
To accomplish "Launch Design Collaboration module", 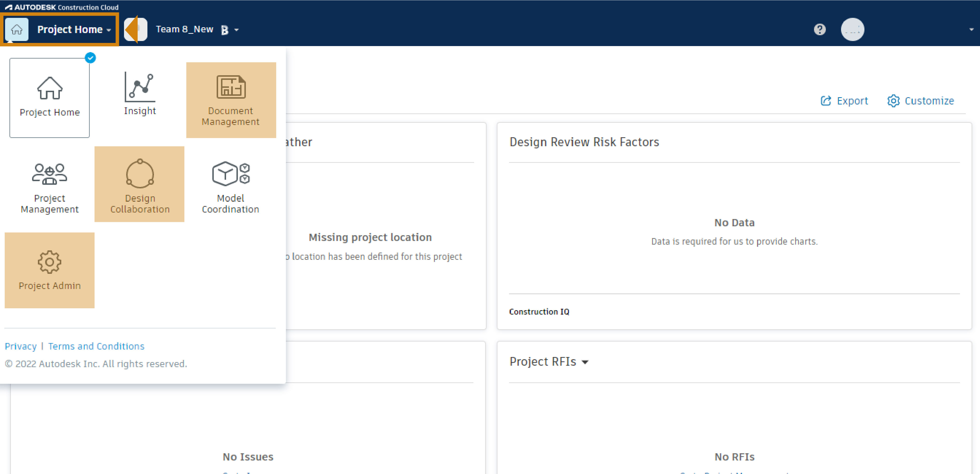I will point(140,184).
